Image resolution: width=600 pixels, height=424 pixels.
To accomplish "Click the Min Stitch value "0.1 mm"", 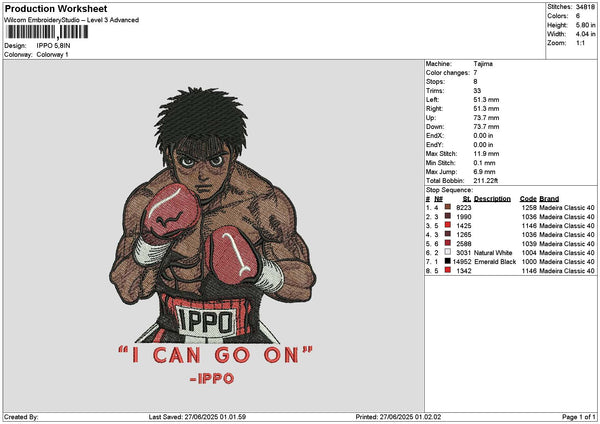I will [484, 163].
